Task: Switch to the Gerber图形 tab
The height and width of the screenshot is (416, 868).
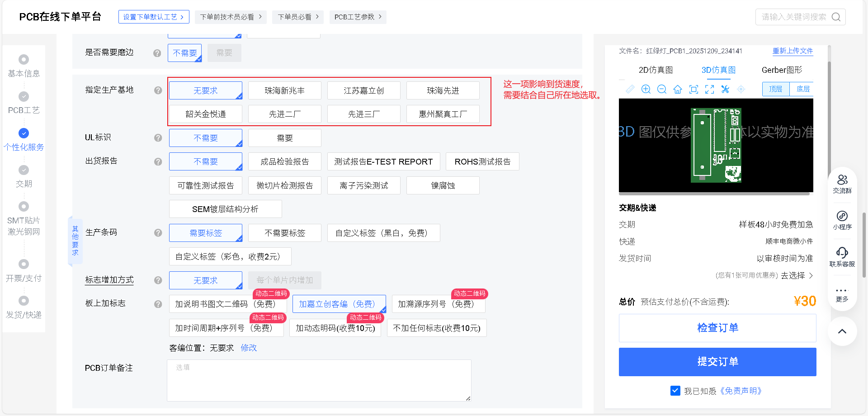Action: (782, 70)
